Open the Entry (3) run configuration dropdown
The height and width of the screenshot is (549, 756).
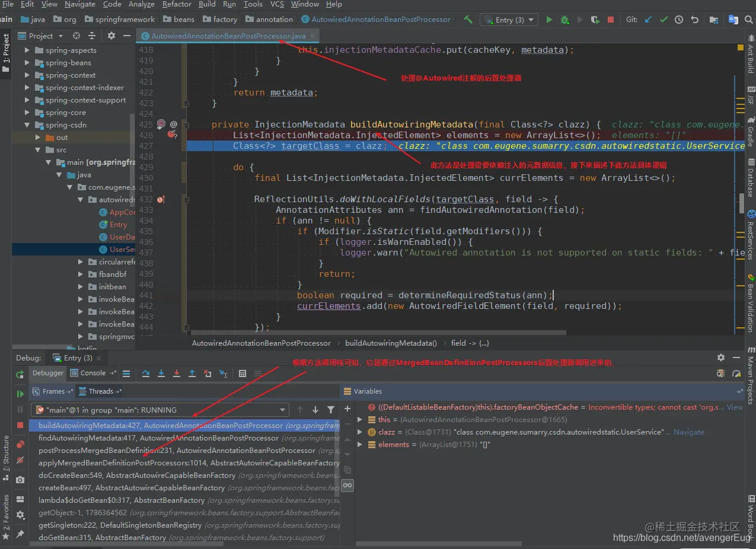[x=509, y=20]
